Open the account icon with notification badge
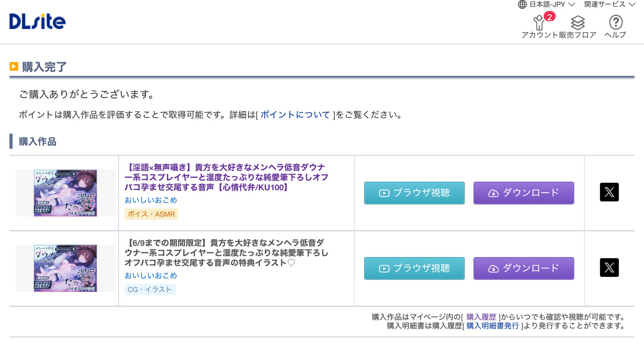 pyautogui.click(x=539, y=23)
